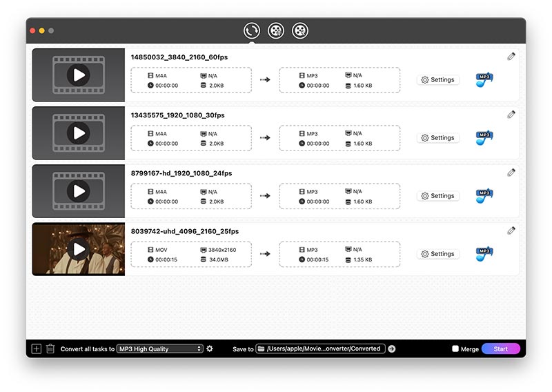Enable the Merge checkbox
The width and height of the screenshot is (552, 392).
pyautogui.click(x=455, y=349)
